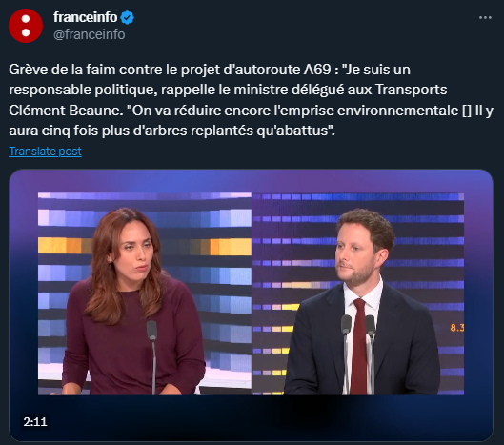Image resolution: width=504 pixels, height=445 pixels.
Task: Open the post via its tweet text
Action: [251, 100]
